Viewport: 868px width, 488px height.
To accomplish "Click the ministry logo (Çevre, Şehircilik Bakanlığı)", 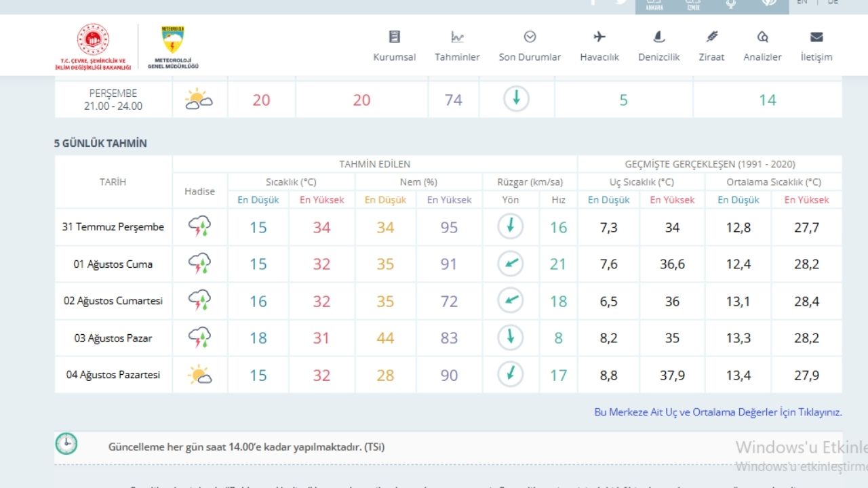I will 93,46.
